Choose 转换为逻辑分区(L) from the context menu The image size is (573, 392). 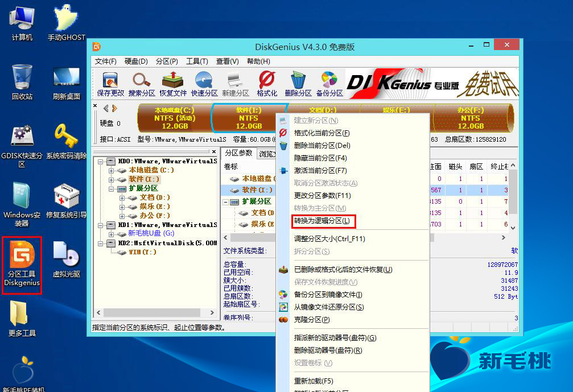pyautogui.click(x=353, y=221)
